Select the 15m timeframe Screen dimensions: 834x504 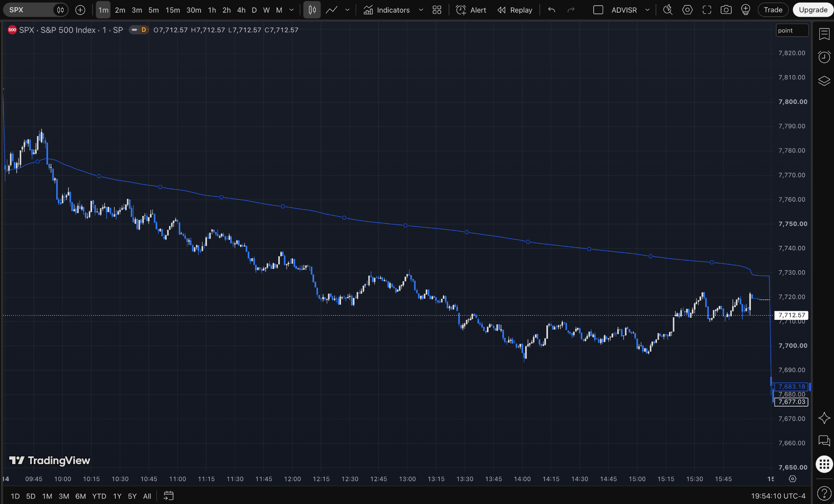(x=173, y=10)
